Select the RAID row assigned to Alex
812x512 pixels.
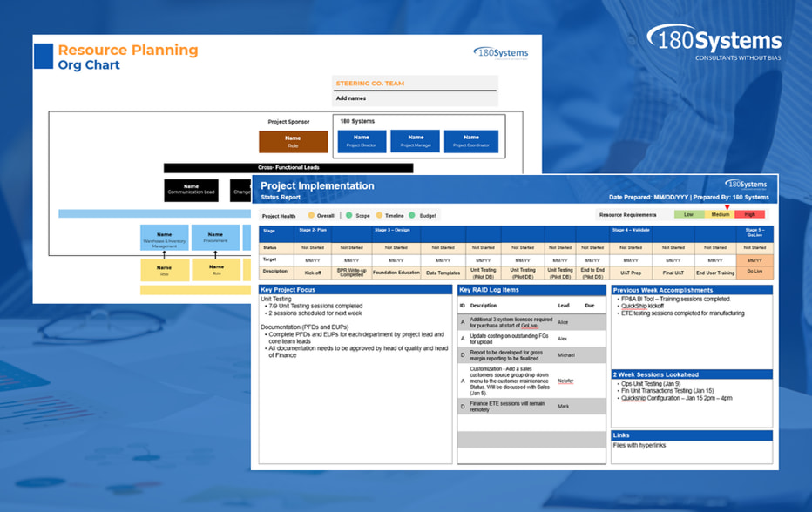click(x=531, y=339)
